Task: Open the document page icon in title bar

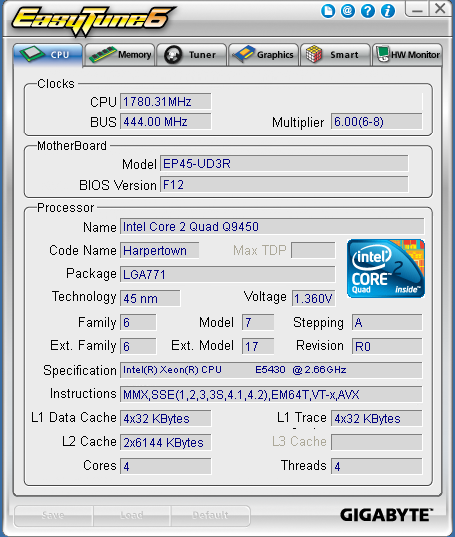Action: pyautogui.click(x=328, y=11)
